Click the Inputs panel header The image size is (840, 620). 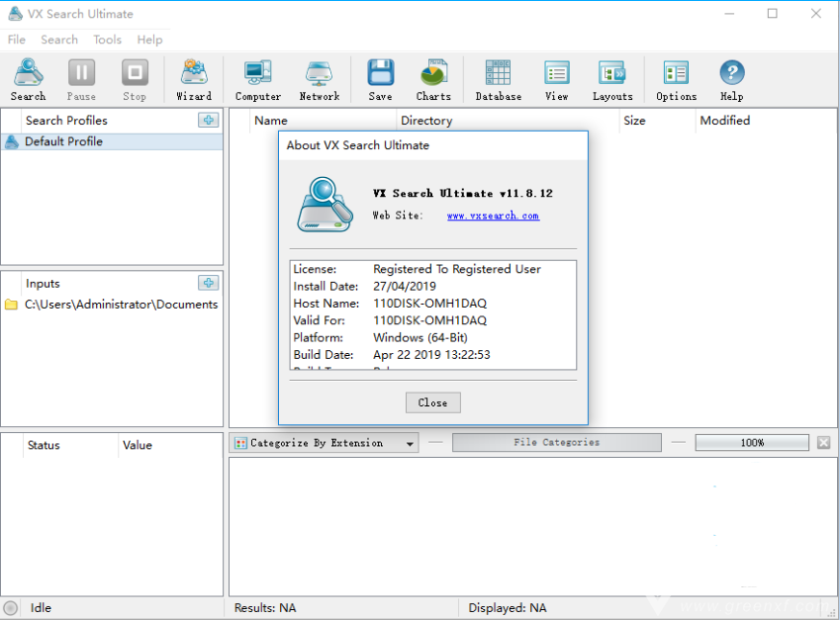(x=43, y=283)
